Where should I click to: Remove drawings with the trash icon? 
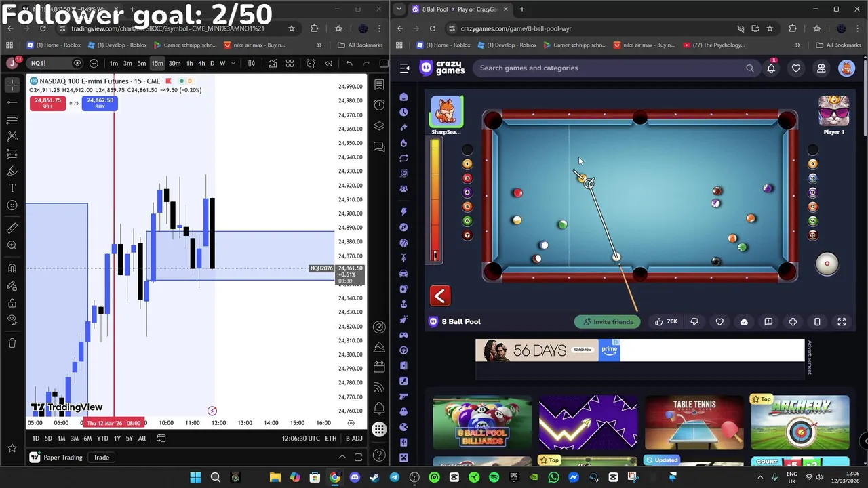(x=12, y=343)
